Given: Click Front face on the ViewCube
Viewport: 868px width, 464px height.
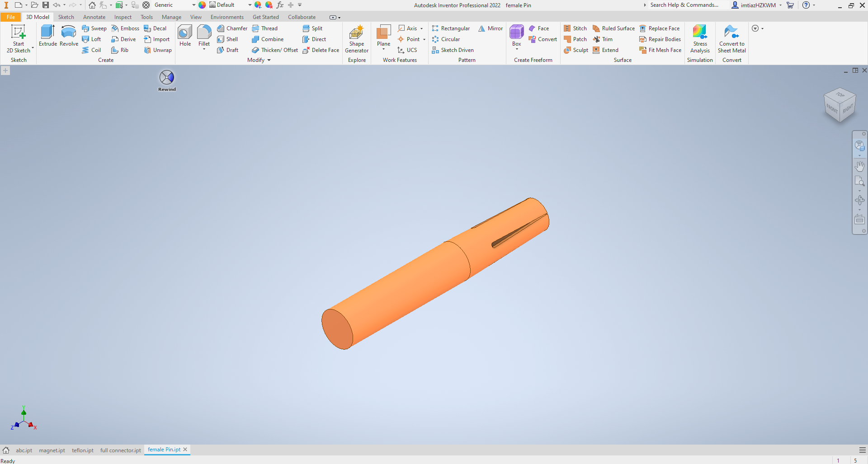Looking at the screenshot, I should click(x=832, y=108).
